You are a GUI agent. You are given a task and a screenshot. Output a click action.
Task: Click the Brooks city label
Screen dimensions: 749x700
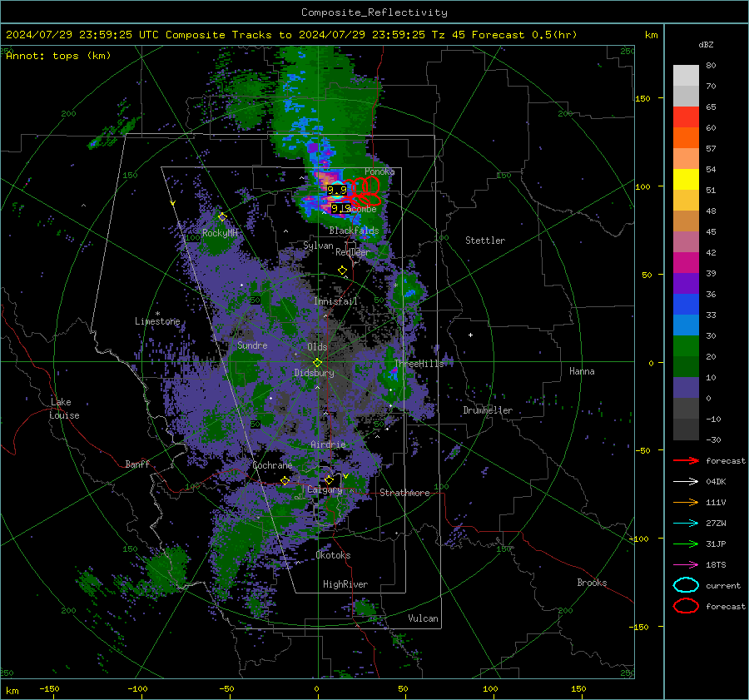coord(592,583)
